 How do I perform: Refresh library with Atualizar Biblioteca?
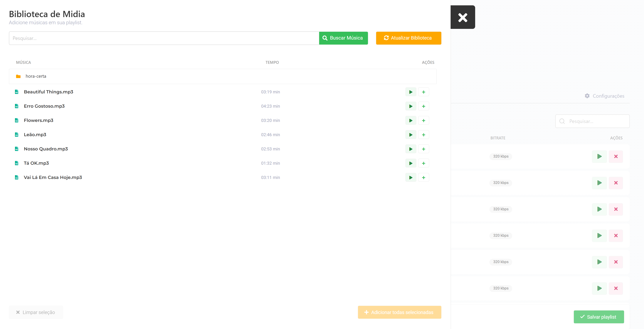(x=408, y=38)
